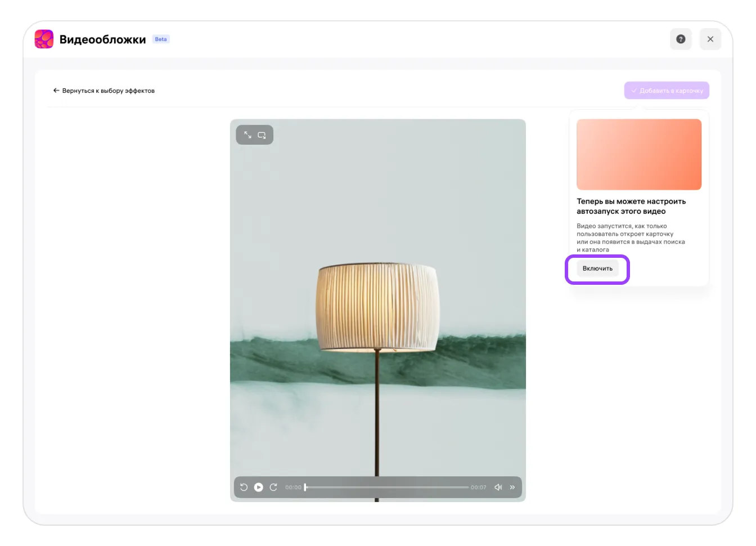Expand the video preview to fullscreen
Screen dimensions: 756x546
click(247, 135)
